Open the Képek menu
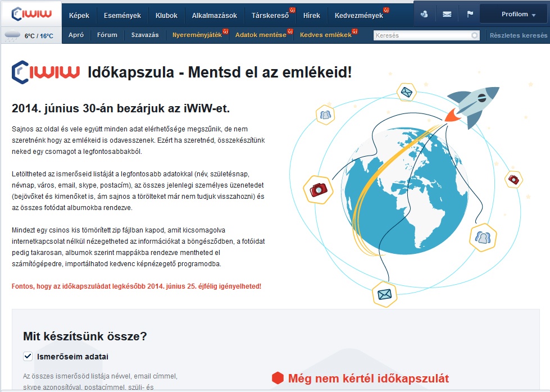This screenshot has width=550, height=392. tap(79, 15)
